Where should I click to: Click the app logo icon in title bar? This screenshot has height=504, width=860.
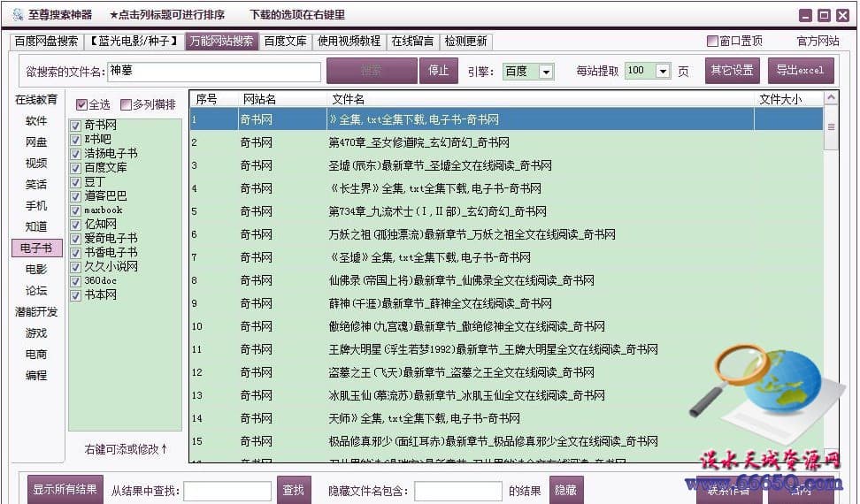[18, 15]
